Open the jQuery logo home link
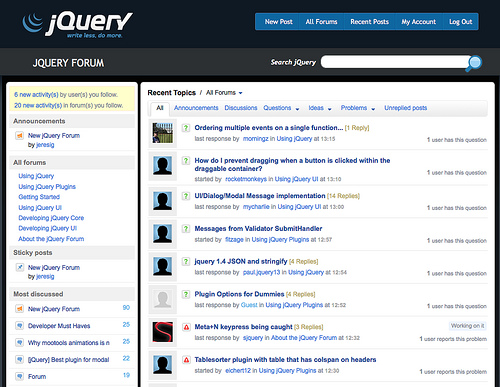This screenshot has width=500, height=387. (77, 25)
